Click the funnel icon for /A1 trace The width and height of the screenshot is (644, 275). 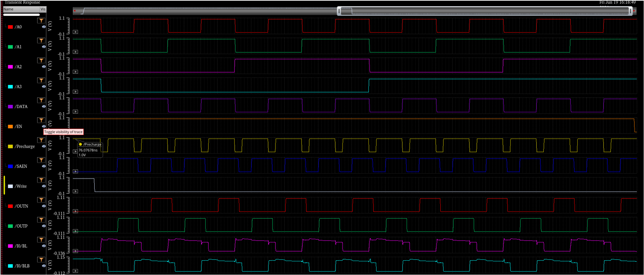pos(41,41)
